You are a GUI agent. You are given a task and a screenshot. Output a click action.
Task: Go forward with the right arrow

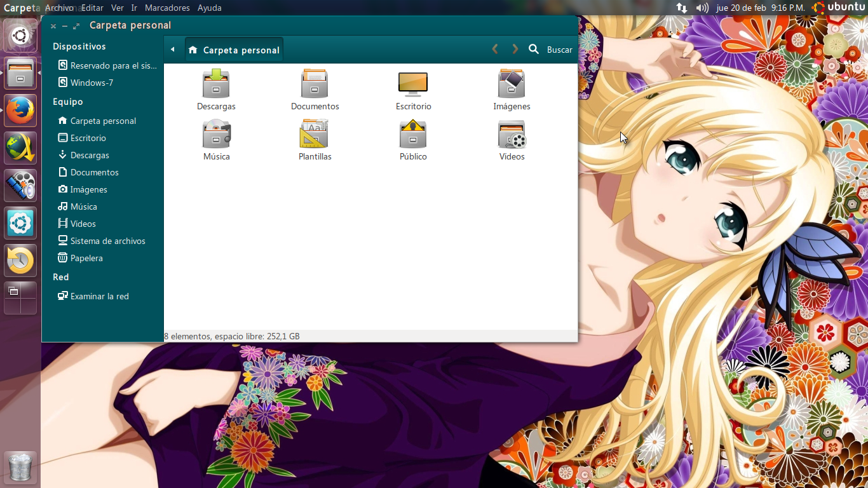(x=515, y=49)
